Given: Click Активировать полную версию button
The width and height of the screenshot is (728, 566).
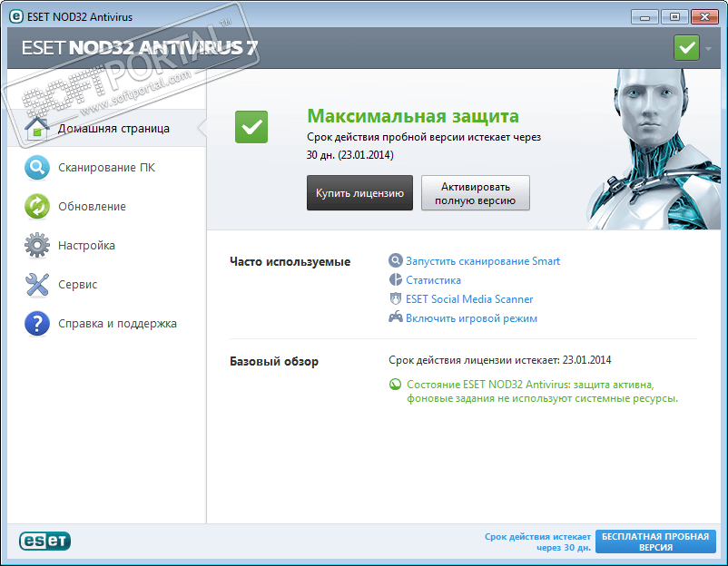Looking at the screenshot, I should (476, 193).
